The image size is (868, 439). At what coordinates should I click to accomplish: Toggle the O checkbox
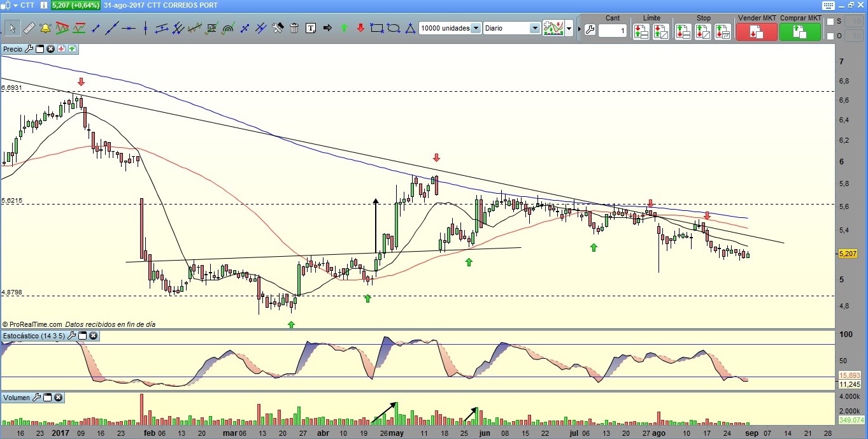pos(830,36)
